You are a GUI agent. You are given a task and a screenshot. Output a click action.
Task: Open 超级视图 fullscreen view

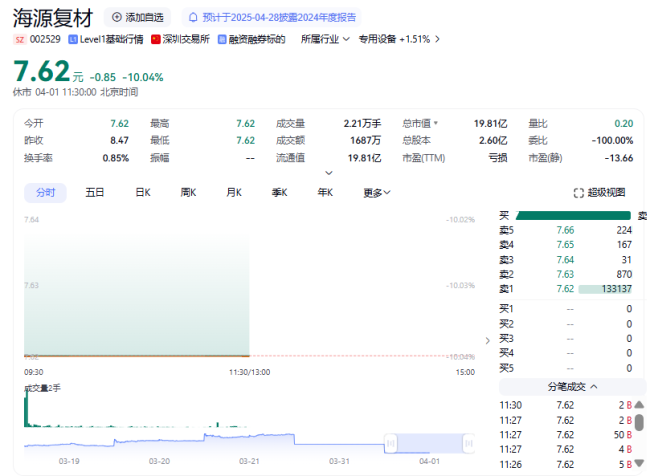tap(599, 193)
